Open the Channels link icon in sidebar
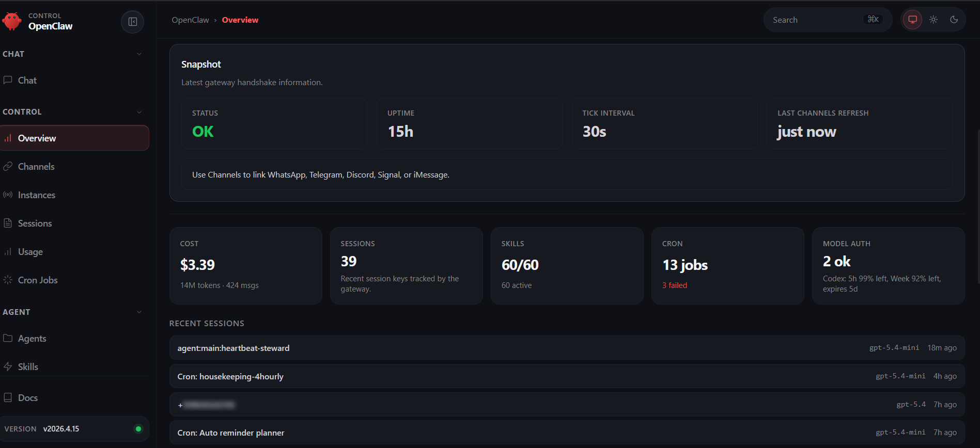This screenshot has height=448, width=980. coord(8,167)
